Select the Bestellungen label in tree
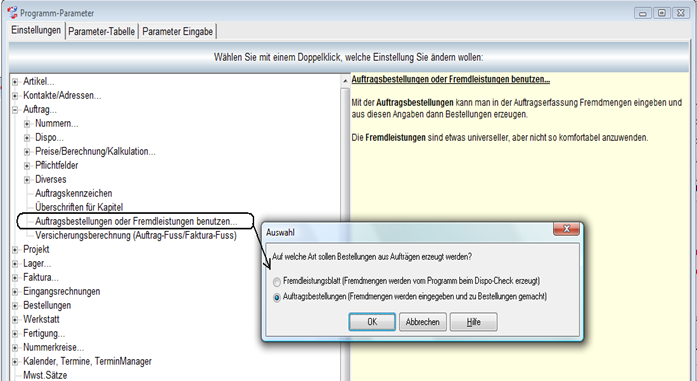The height and width of the screenshot is (381, 697). [x=47, y=305]
